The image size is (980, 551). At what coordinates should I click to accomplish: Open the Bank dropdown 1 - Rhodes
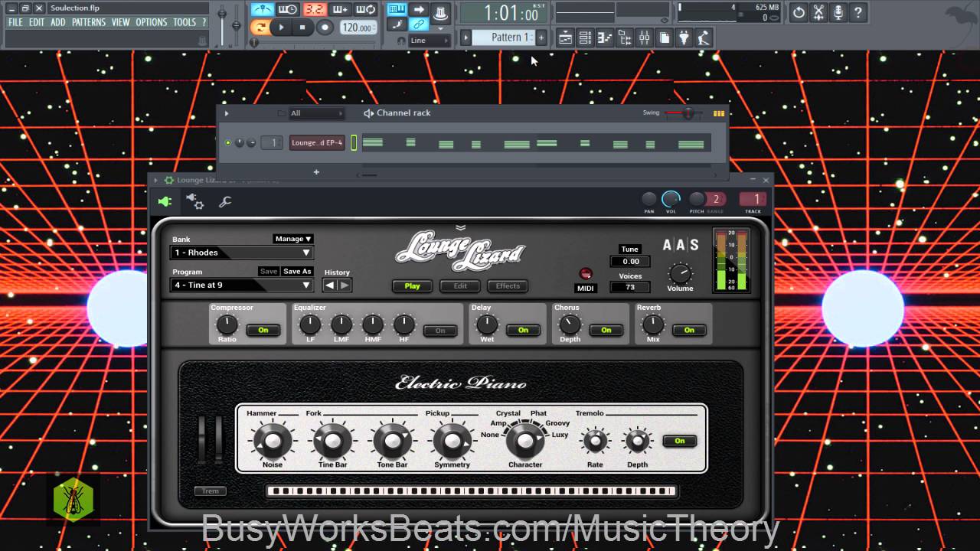(241, 253)
